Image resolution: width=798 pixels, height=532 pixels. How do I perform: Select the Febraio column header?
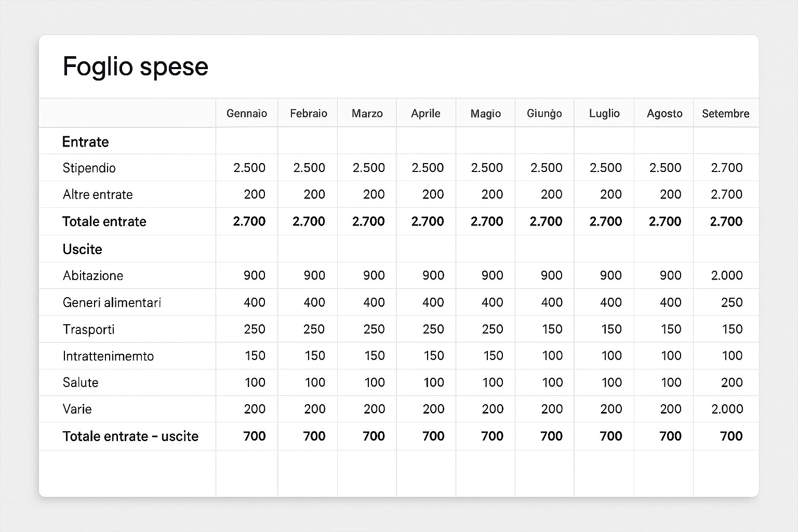tap(308, 113)
